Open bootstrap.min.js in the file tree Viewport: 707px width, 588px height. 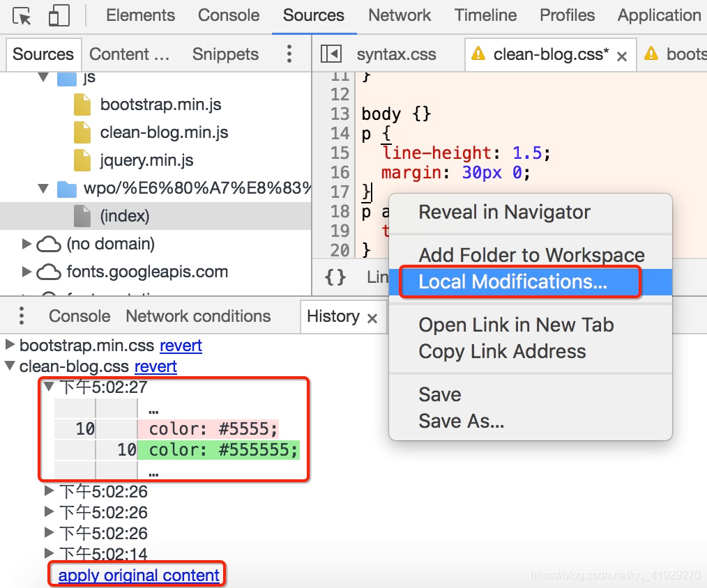point(160,105)
